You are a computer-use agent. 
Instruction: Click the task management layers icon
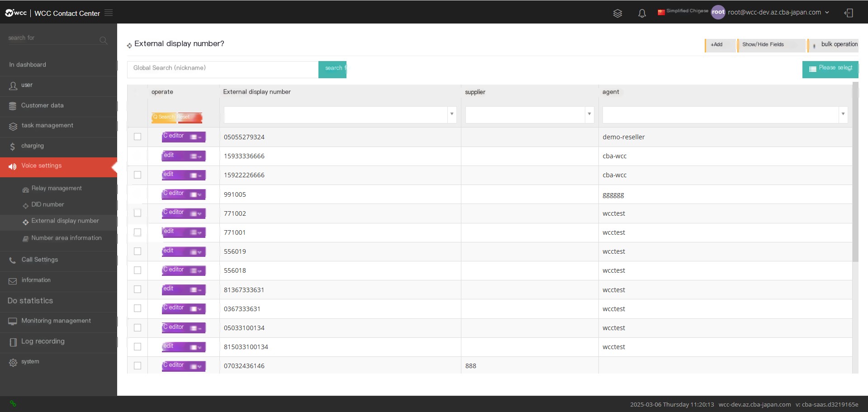13,126
